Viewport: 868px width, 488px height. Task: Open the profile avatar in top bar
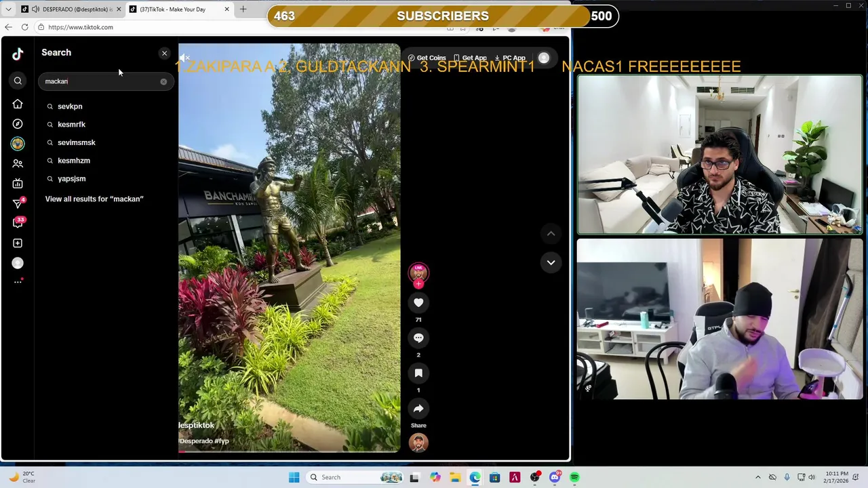coord(544,58)
